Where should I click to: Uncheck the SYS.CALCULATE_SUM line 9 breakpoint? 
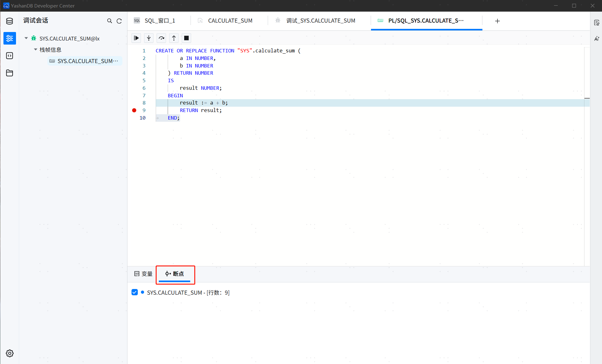pyautogui.click(x=135, y=292)
